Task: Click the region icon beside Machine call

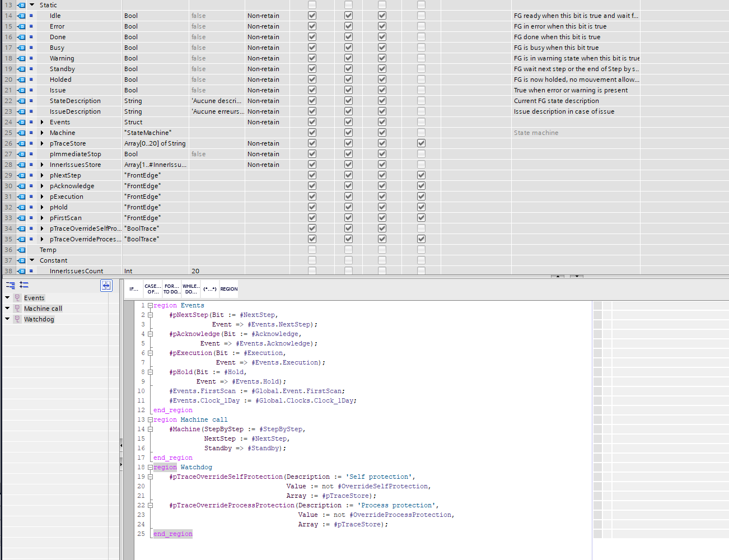Action: pos(17,309)
